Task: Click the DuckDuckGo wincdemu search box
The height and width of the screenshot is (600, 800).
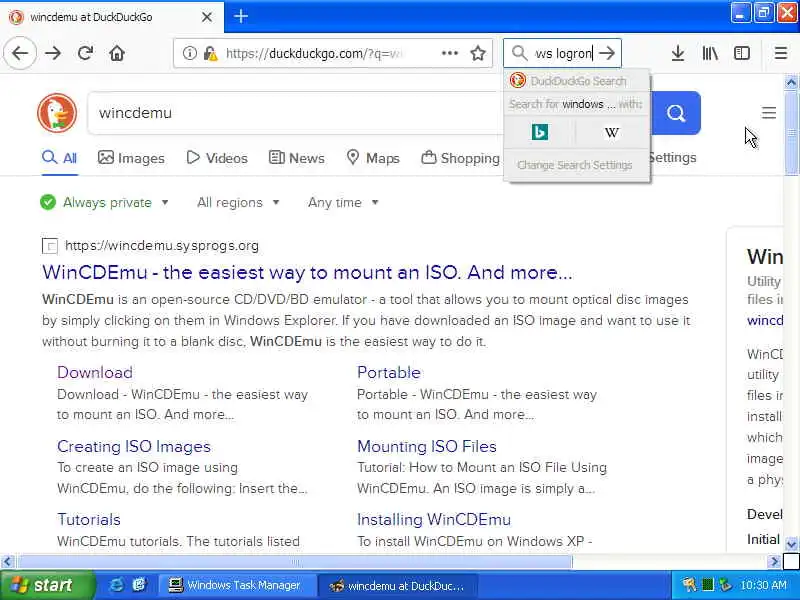Action: [x=296, y=113]
